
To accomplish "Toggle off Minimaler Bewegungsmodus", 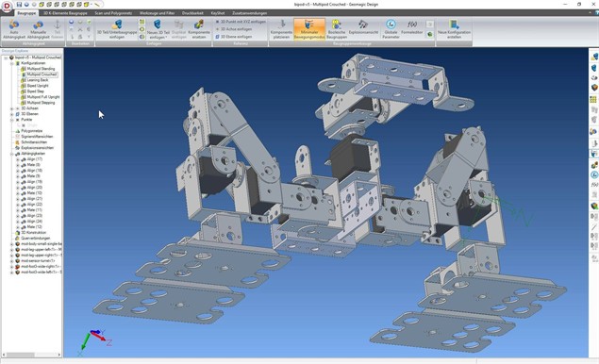I will coord(309,29).
